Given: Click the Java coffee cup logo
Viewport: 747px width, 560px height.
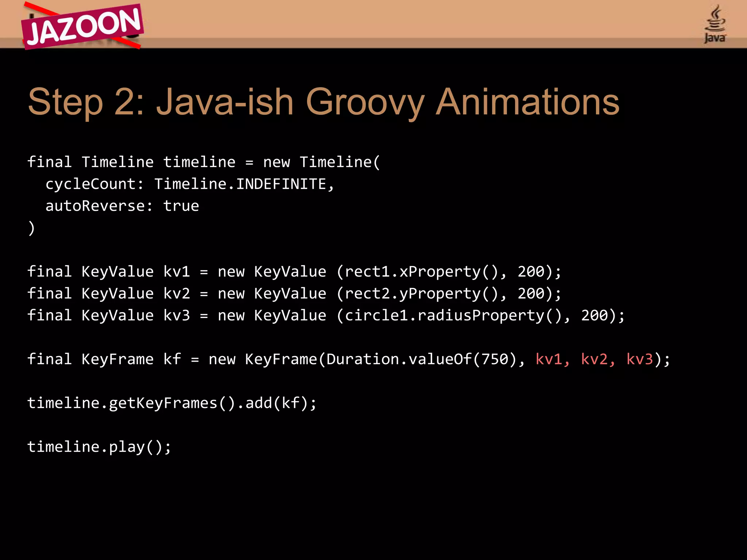Looking at the screenshot, I should 715,24.
